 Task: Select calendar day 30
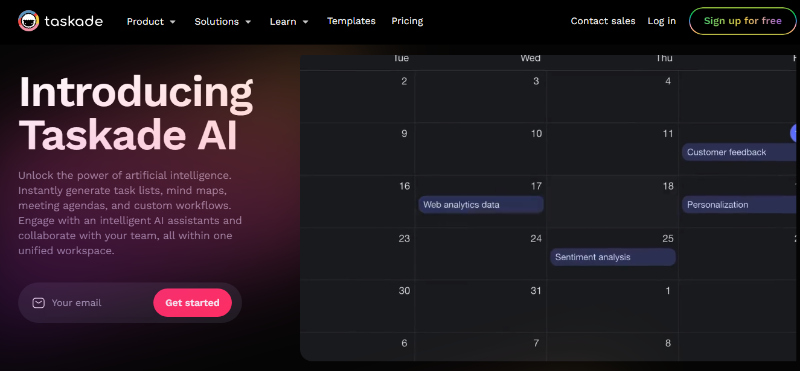coord(404,291)
